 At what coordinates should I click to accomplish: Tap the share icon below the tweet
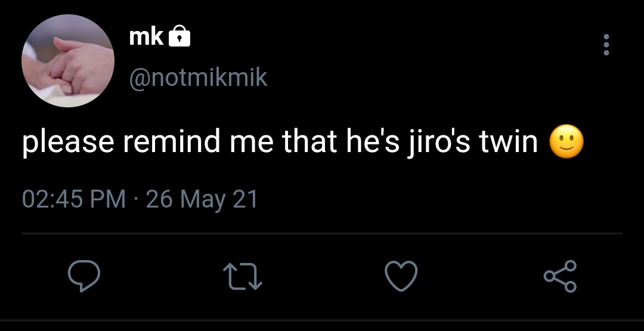(560, 276)
